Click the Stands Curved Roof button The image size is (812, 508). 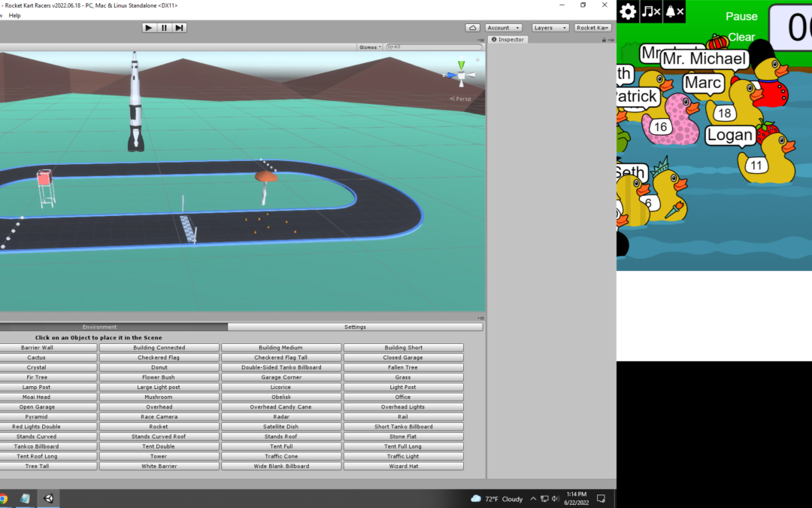click(159, 437)
